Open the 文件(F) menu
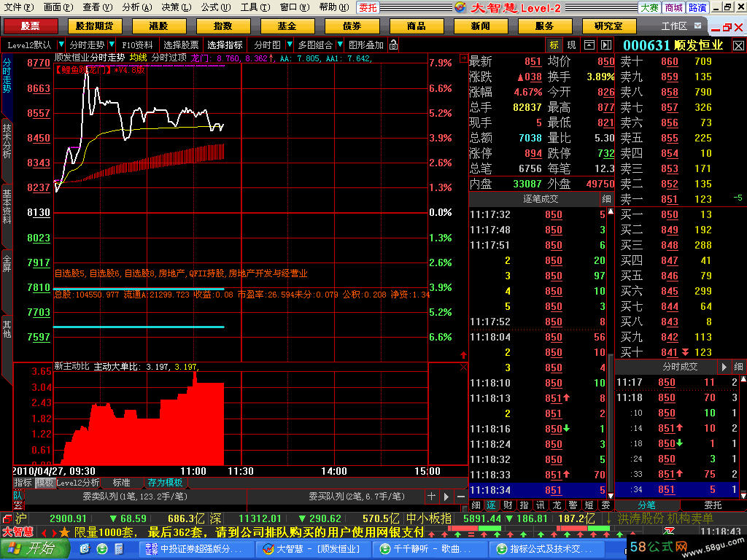 [x=19, y=7]
